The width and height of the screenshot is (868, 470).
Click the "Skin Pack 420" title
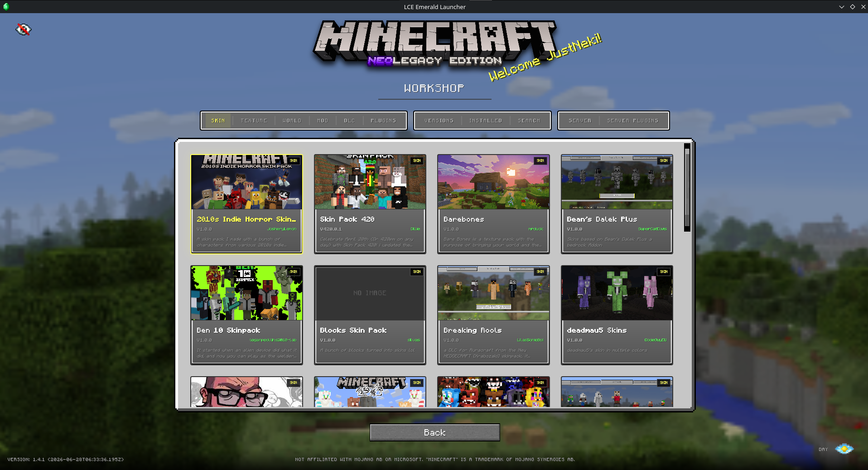347,219
